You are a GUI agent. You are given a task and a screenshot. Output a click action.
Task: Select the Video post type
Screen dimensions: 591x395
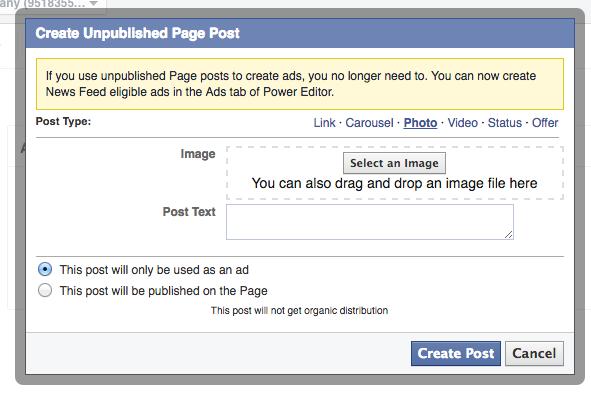(462, 123)
